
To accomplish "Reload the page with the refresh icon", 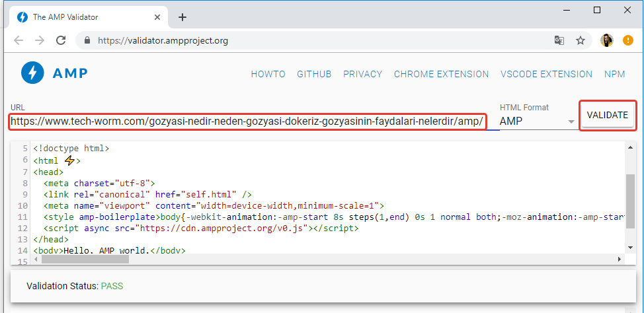I will (x=61, y=40).
